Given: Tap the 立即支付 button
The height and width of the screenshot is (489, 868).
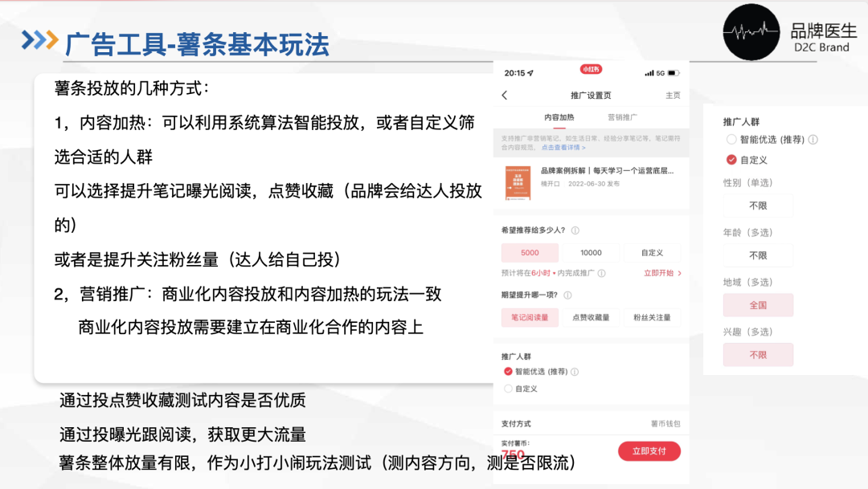Looking at the screenshot, I should pyautogui.click(x=649, y=451).
